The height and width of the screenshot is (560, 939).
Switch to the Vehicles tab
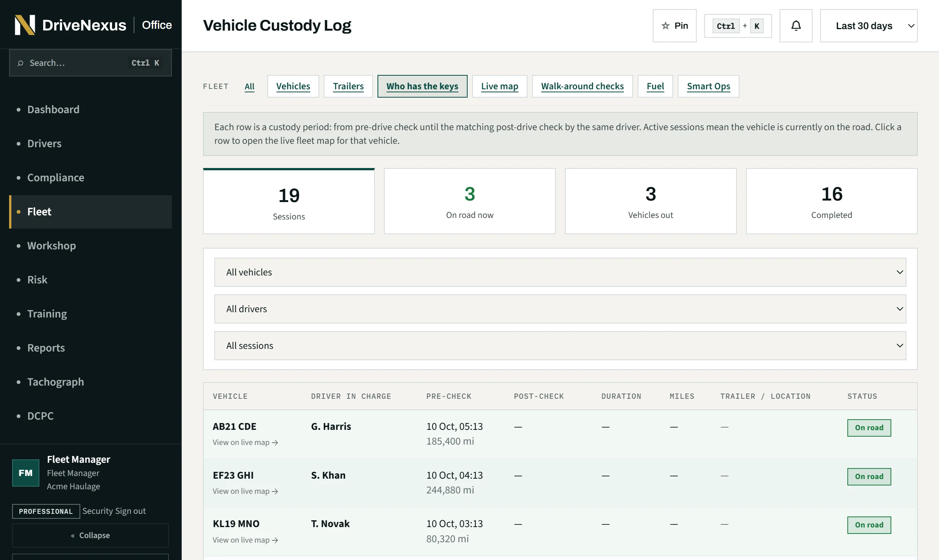click(293, 86)
